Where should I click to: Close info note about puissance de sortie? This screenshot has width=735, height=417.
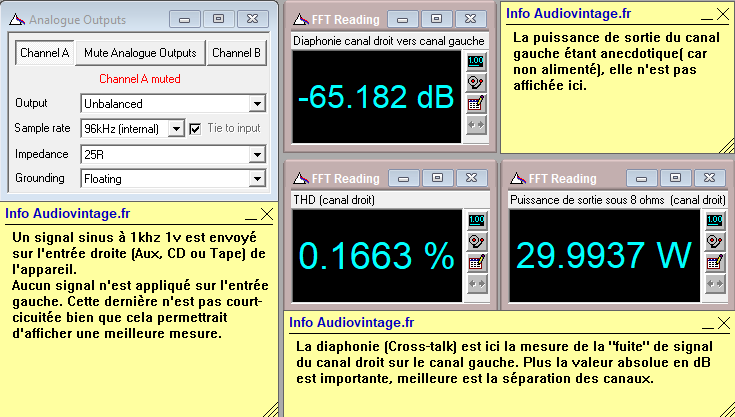click(723, 14)
